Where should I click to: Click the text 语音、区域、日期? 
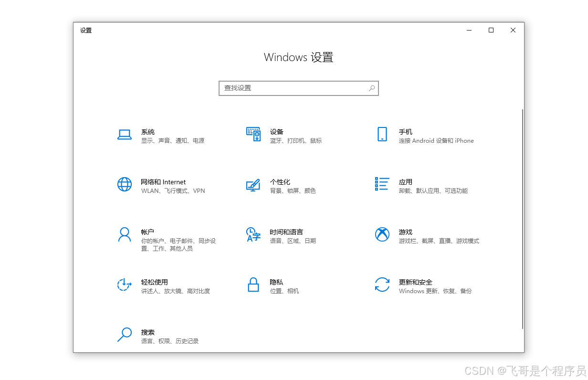pos(293,241)
